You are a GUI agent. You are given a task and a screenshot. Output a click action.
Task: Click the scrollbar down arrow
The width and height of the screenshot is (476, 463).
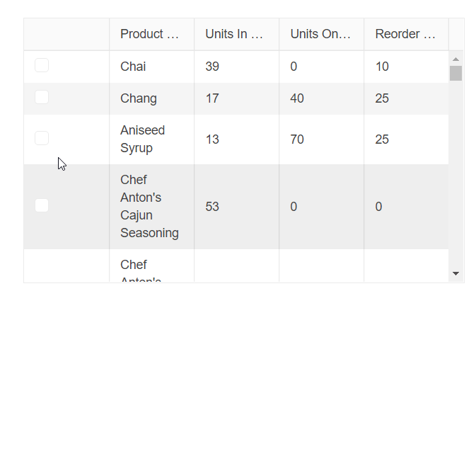click(x=455, y=273)
